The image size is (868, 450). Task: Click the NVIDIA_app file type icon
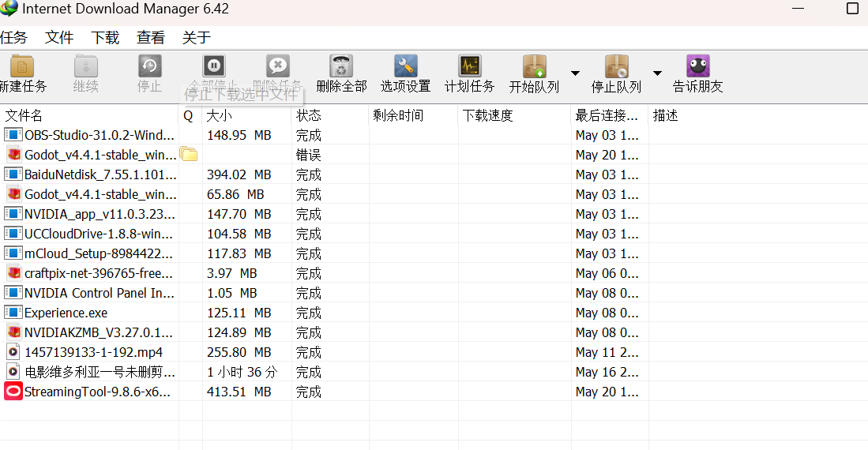click(13, 214)
